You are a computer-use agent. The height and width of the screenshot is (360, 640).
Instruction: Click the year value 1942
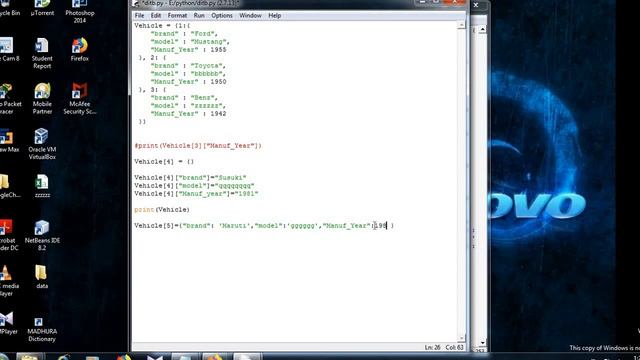click(218, 114)
